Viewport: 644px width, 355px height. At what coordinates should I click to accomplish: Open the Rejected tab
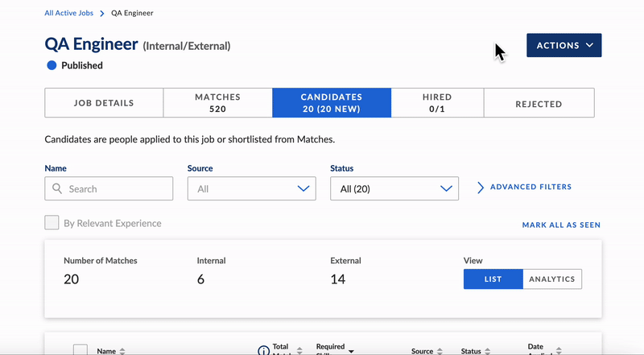click(x=539, y=103)
